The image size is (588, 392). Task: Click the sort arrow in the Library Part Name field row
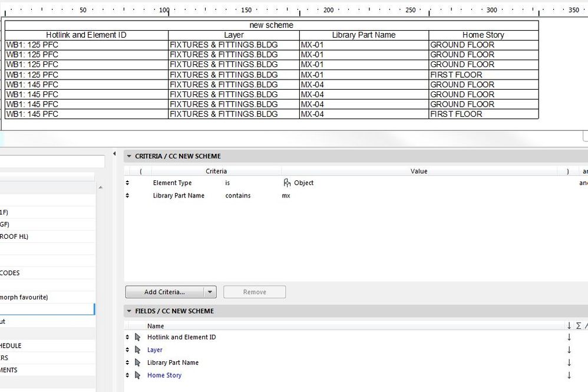[x=569, y=363]
